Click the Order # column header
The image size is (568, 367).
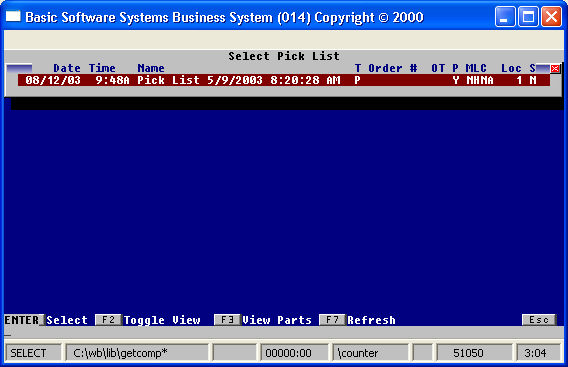click(x=393, y=68)
